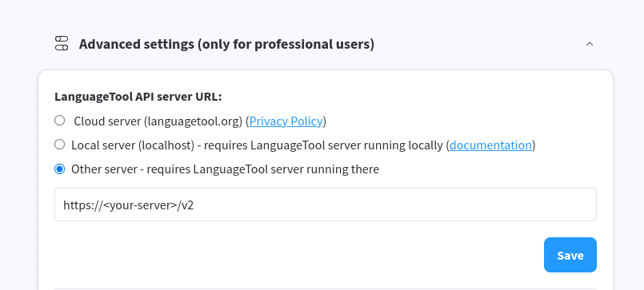Image resolution: width=644 pixels, height=290 pixels.
Task: Place cursor after '/v2' in the URL field
Action: point(194,205)
